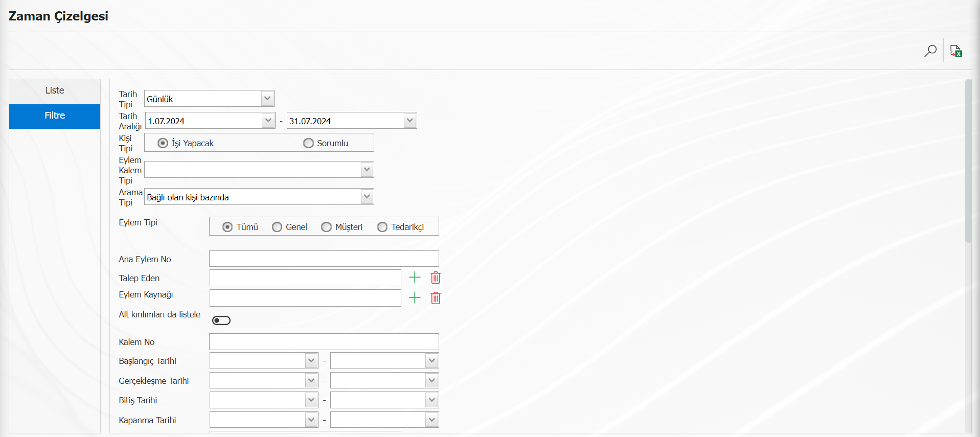Open the second Gerçekleşme Tarihi date dropdown
This screenshot has height=437, width=980.
tap(432, 380)
